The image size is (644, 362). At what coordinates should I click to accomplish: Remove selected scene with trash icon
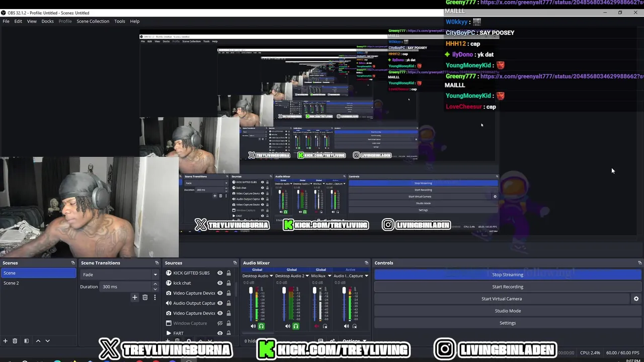pos(15,341)
